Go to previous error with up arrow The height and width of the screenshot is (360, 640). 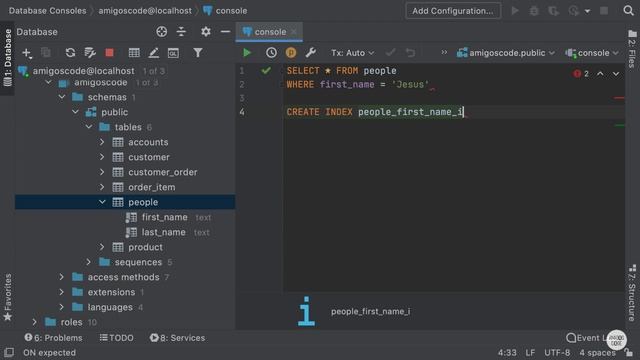pyautogui.click(x=600, y=74)
